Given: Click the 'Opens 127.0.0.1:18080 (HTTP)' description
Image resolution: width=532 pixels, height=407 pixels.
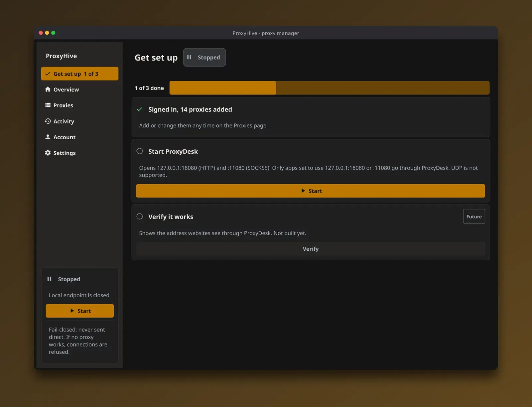Looking at the screenshot, I should click(x=309, y=171).
